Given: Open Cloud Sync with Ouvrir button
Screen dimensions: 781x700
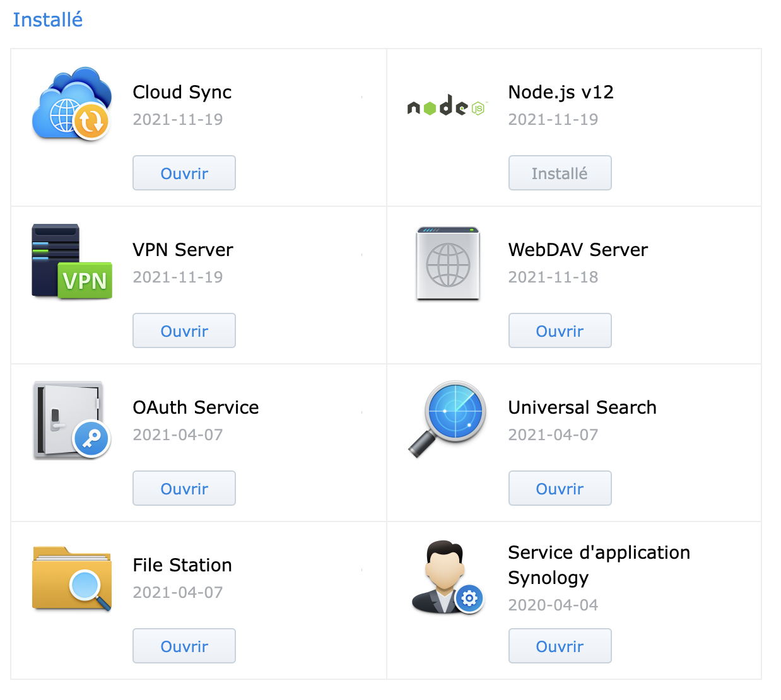Looking at the screenshot, I should [184, 173].
